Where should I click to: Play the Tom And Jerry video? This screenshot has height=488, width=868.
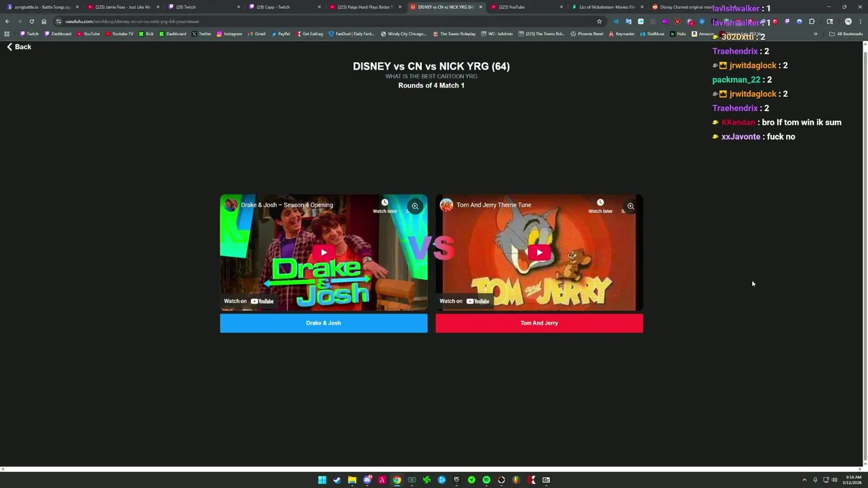click(539, 253)
